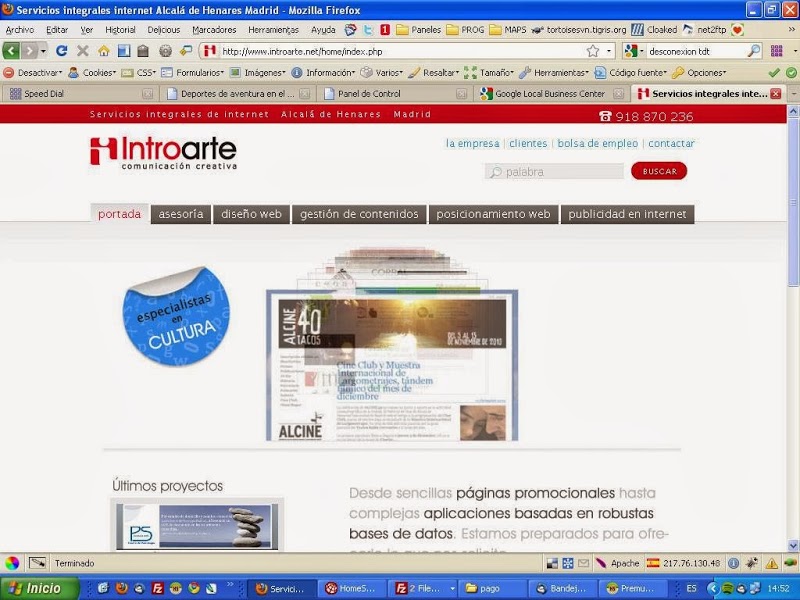Image resolution: width=800 pixels, height=600 pixels.
Task: Open the Cookies developer dropdown
Action: [x=92, y=72]
